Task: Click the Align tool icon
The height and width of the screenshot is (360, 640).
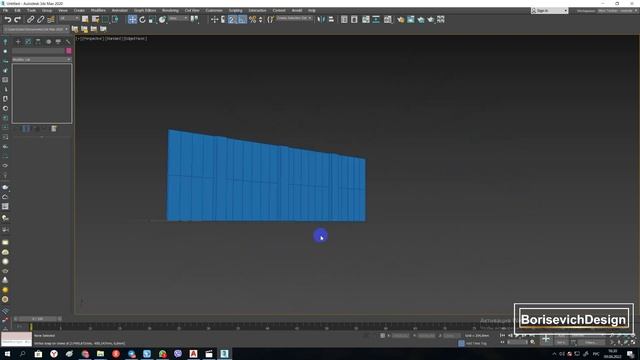Action: coord(331,19)
